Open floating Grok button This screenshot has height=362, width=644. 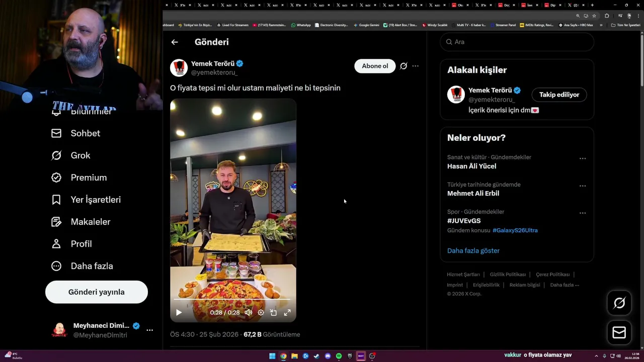(619, 303)
